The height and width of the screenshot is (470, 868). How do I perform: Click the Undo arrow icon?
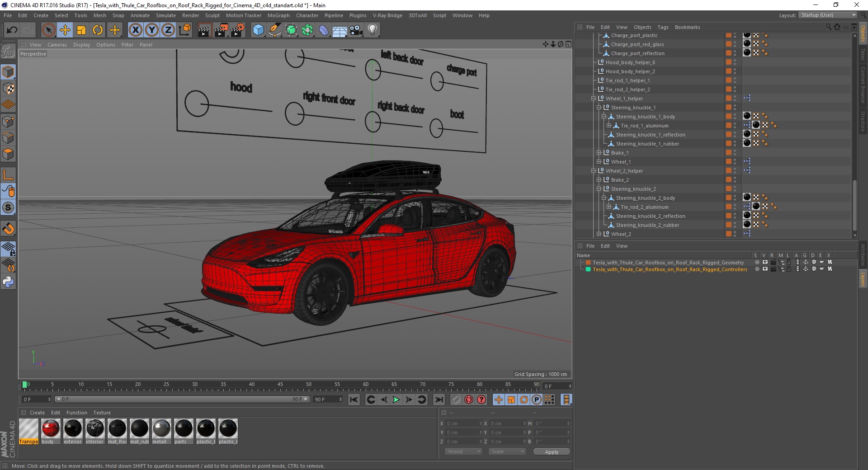pyautogui.click(x=12, y=30)
